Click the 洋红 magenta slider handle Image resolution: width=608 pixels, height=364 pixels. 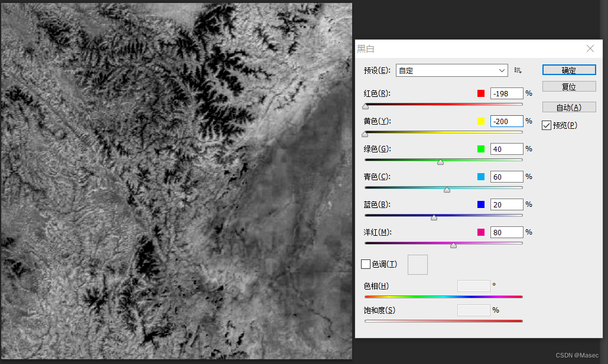point(453,245)
